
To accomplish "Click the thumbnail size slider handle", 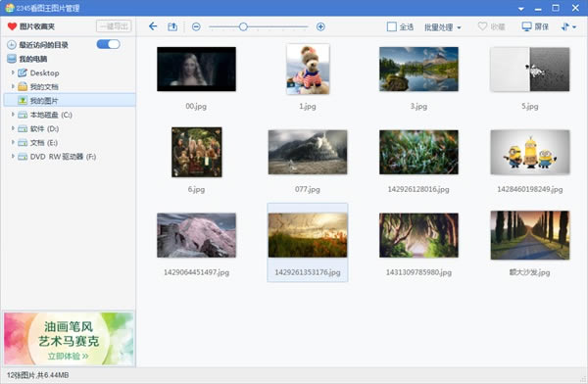I will pos(243,26).
